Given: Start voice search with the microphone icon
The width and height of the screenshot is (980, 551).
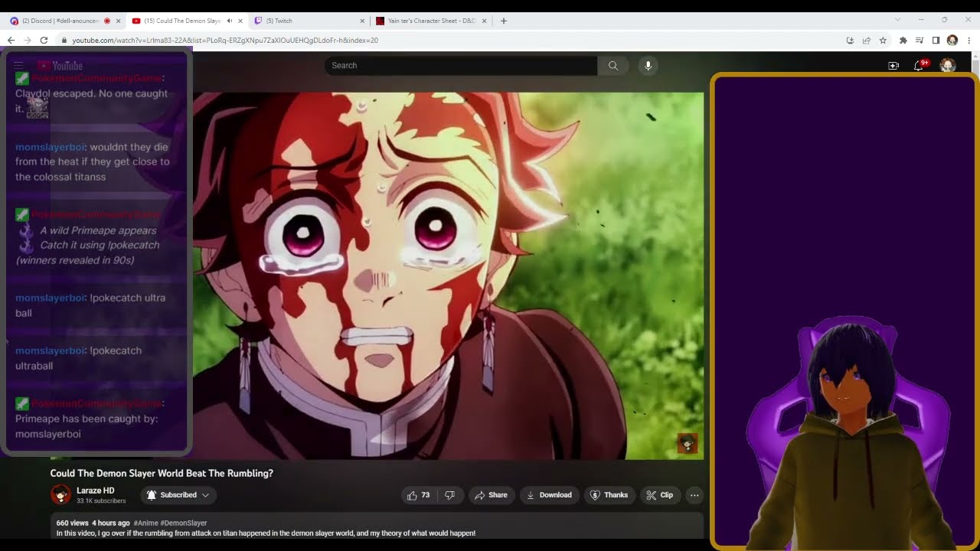Looking at the screenshot, I should click(x=648, y=66).
